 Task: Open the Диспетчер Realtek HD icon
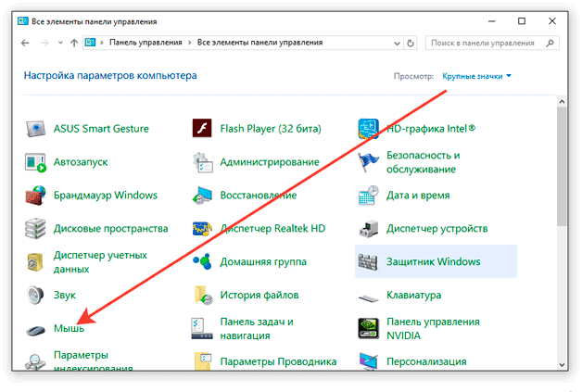click(202, 229)
